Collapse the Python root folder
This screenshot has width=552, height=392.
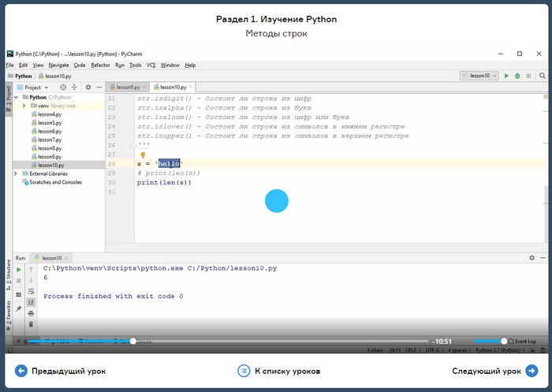(17, 97)
